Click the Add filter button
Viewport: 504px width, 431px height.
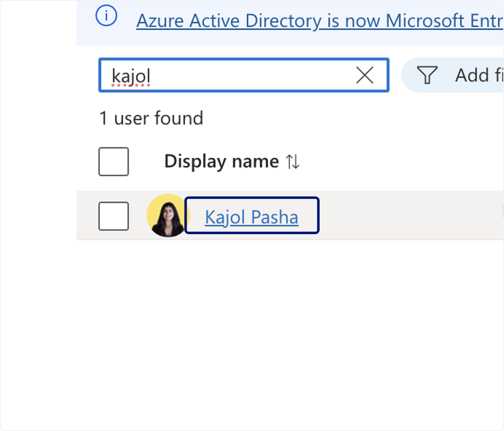coord(453,75)
